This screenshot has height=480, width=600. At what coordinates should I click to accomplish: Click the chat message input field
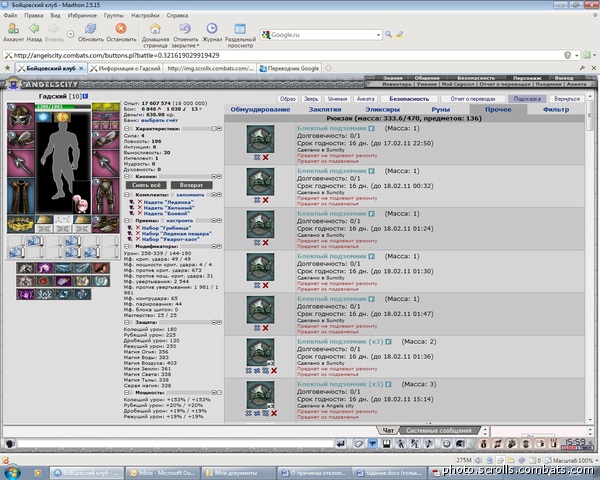[176, 444]
